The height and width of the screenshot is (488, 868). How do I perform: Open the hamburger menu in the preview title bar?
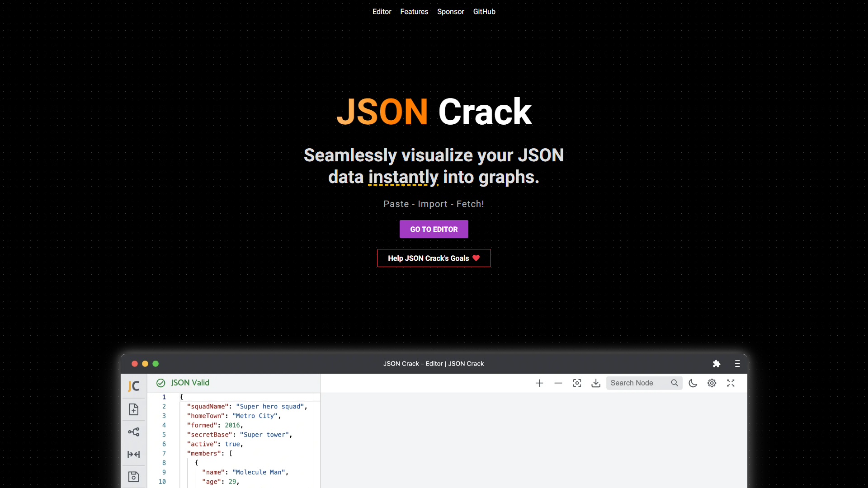[737, 364]
